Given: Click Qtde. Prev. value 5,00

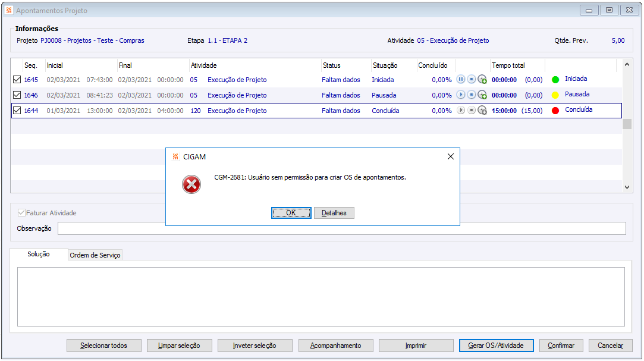Looking at the screenshot, I should point(618,40).
